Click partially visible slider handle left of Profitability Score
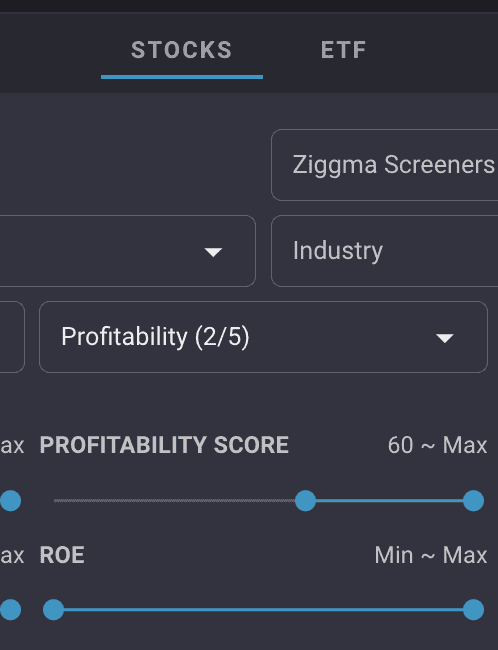Screen dimensions: 498x650 pos(10,501)
